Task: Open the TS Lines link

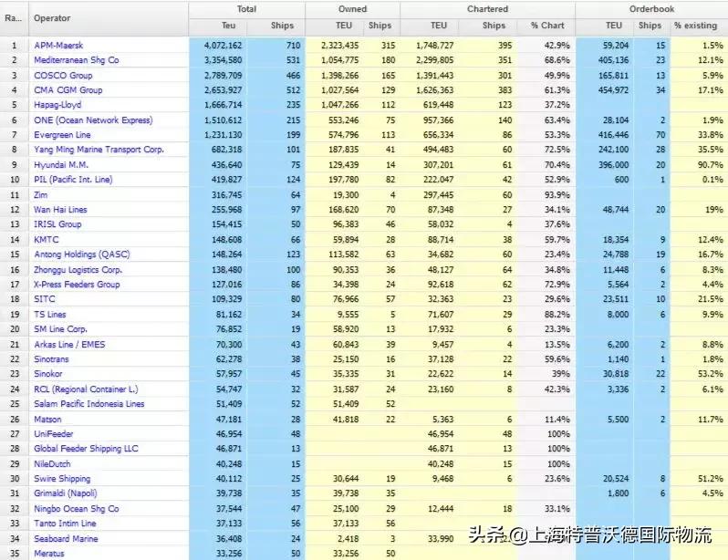Action: 50,315
